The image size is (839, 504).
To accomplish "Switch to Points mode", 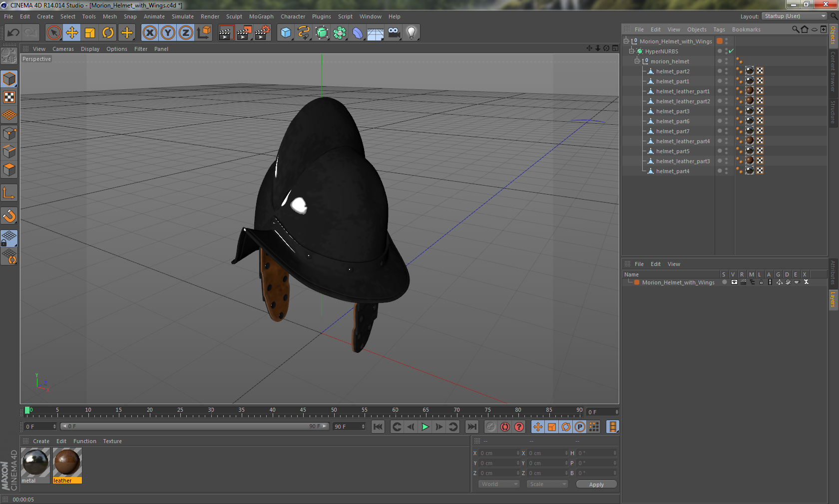I will coord(9,133).
